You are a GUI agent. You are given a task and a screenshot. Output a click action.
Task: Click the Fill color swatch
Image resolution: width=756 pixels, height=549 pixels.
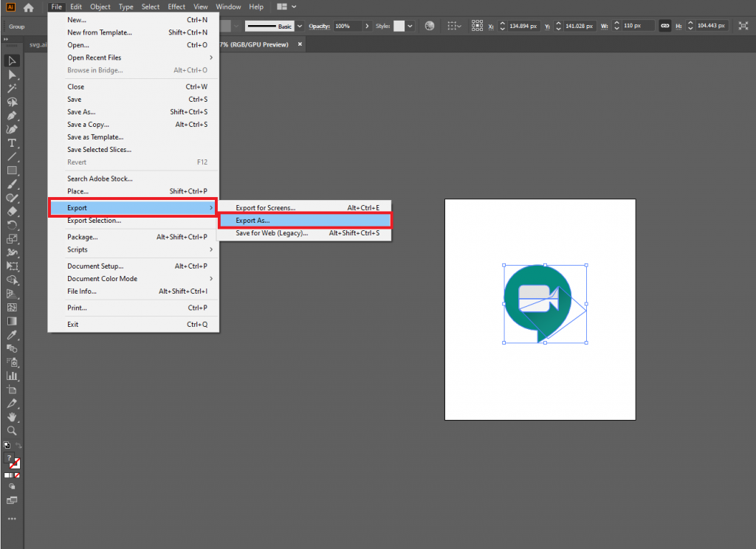[9, 457]
